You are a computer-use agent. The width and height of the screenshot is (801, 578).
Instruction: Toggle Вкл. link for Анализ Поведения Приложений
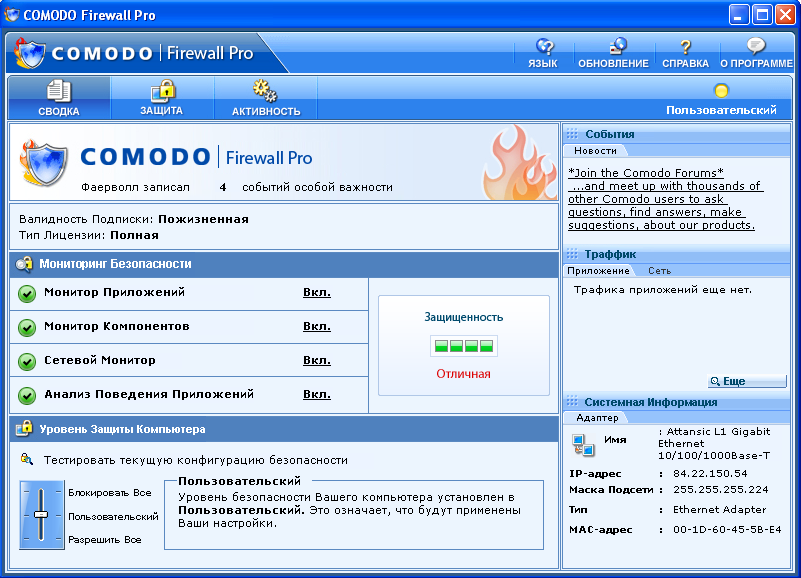tap(317, 394)
